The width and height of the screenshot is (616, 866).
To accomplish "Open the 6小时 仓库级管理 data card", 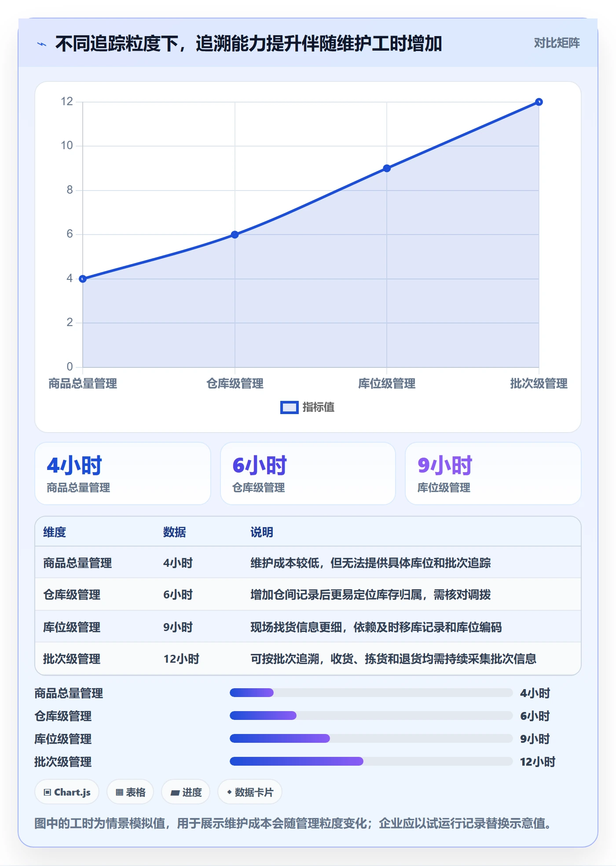I will pyautogui.click(x=308, y=473).
